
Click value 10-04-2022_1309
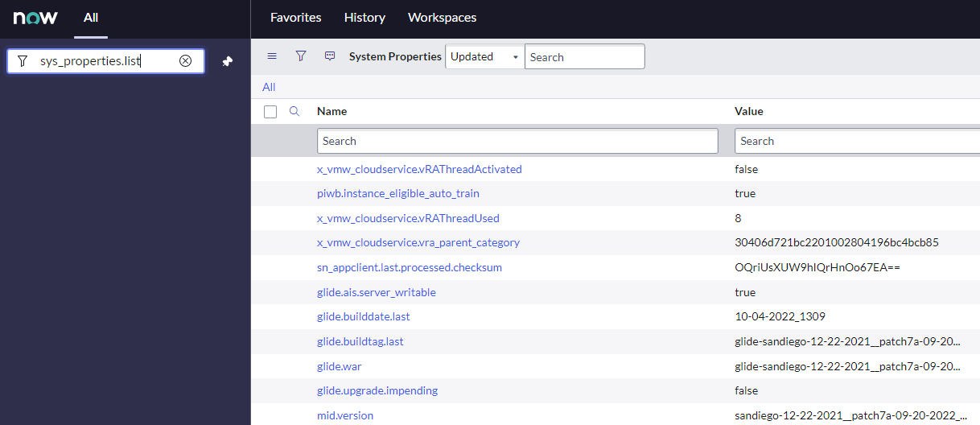780,316
